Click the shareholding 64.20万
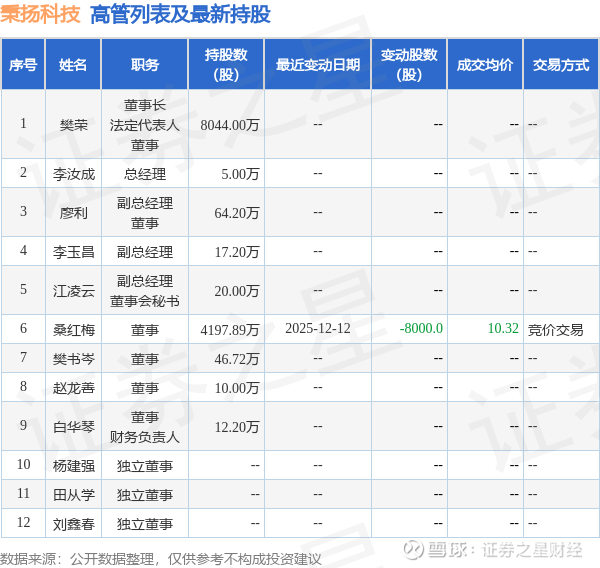This screenshot has width=600, height=568. point(237,213)
